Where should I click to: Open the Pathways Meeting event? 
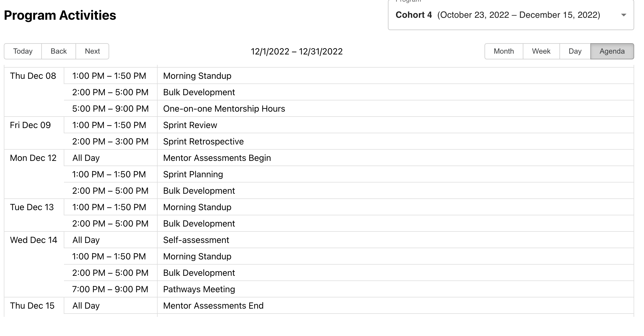pyautogui.click(x=199, y=289)
